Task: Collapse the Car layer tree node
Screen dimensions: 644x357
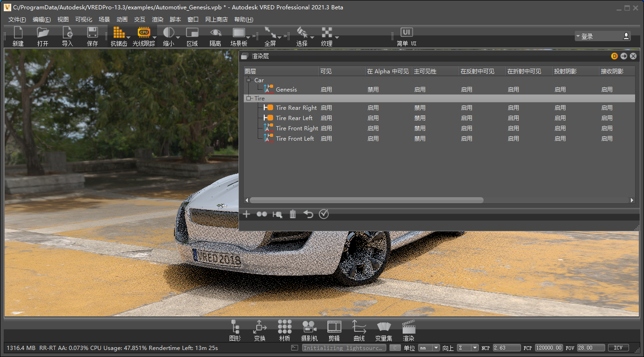Action: tap(249, 80)
